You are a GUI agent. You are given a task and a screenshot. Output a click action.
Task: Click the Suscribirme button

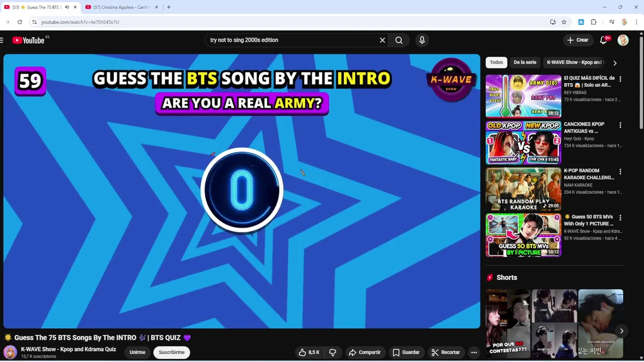(x=172, y=352)
